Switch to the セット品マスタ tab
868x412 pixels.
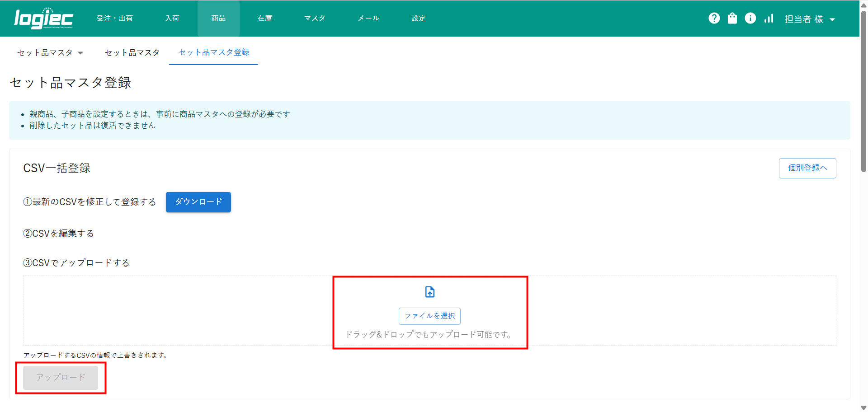(132, 53)
